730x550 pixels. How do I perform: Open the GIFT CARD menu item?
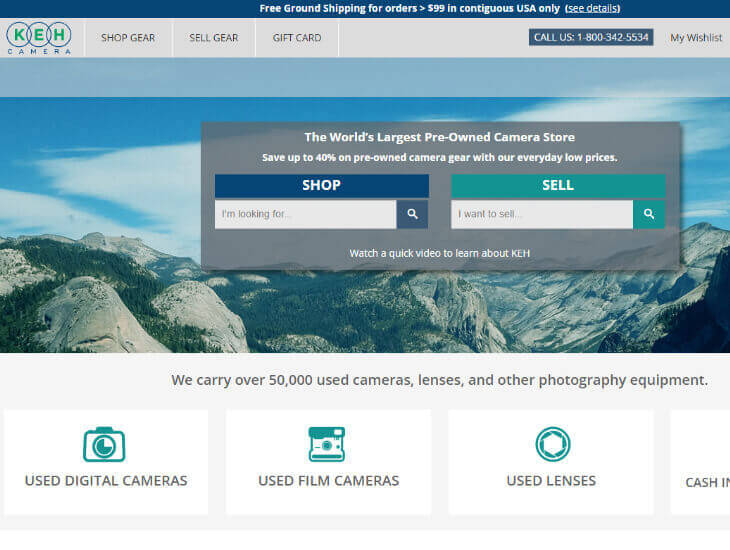click(297, 38)
